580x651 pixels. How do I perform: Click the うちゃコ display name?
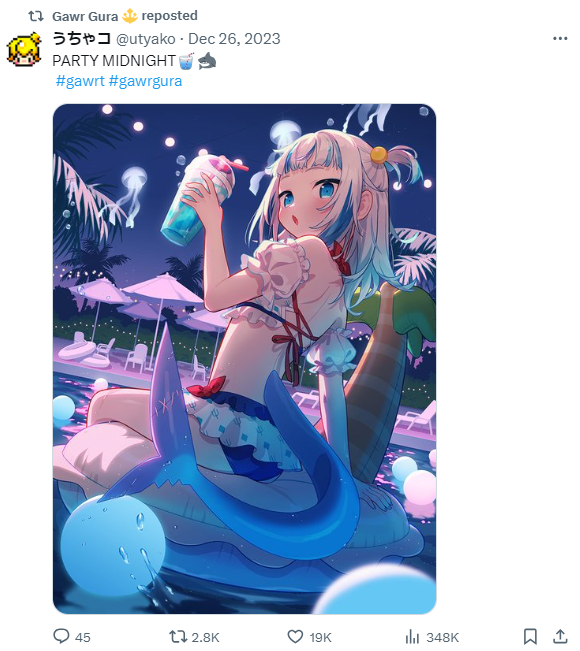pyautogui.click(x=81, y=38)
